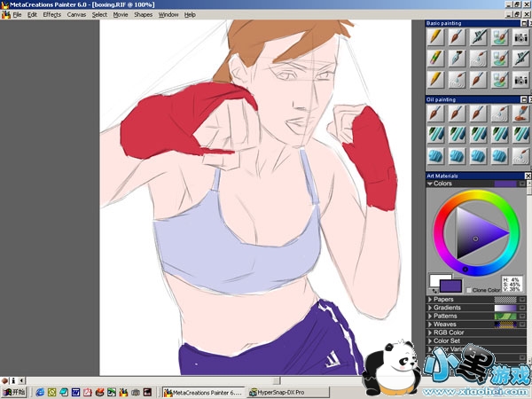The height and width of the screenshot is (399, 532).
Task: Collapse the Colors section
Action: click(x=430, y=184)
